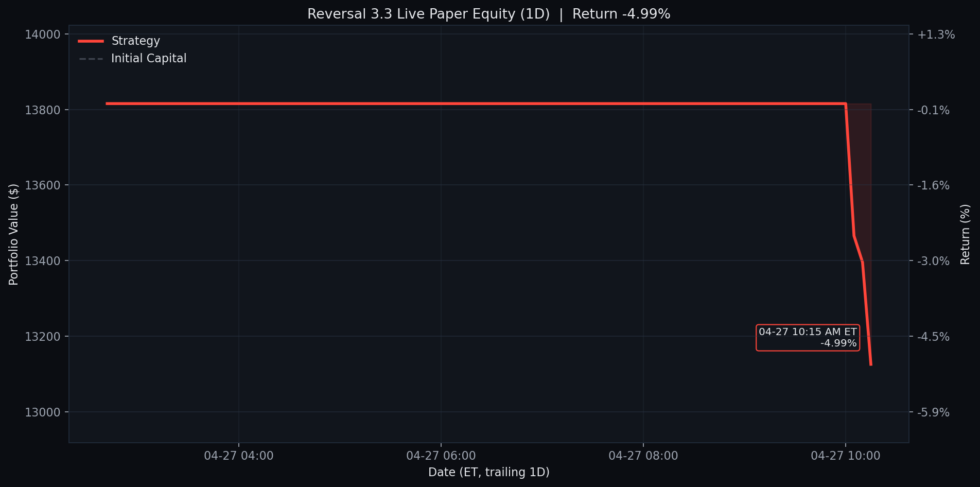This screenshot has width=980, height=487.
Task: Click the Return (%) axis label
Action: point(966,233)
